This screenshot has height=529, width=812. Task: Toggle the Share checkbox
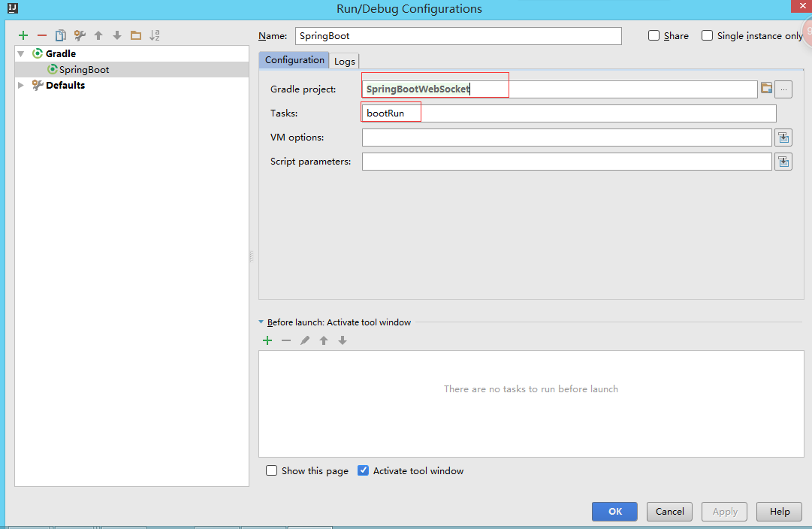[654, 35]
